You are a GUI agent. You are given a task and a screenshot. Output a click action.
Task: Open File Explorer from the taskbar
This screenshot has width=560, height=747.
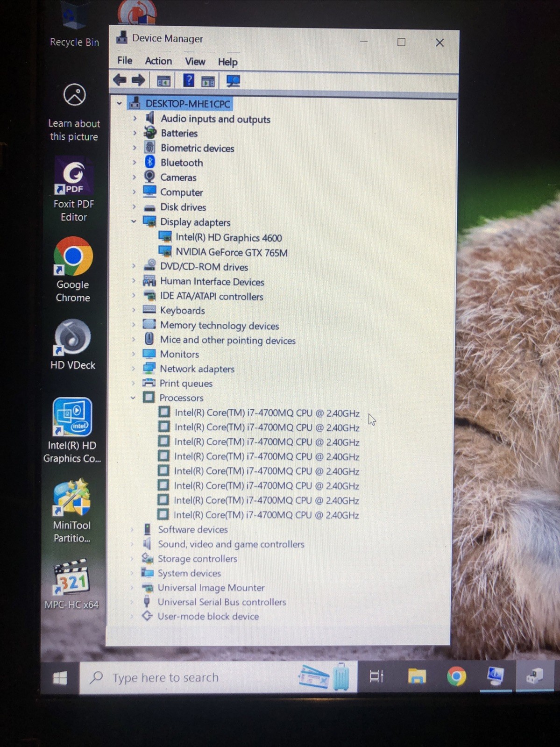417,676
